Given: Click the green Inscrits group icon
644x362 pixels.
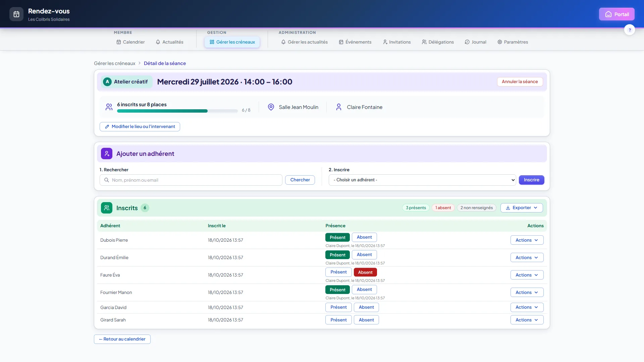Looking at the screenshot, I should [107, 208].
